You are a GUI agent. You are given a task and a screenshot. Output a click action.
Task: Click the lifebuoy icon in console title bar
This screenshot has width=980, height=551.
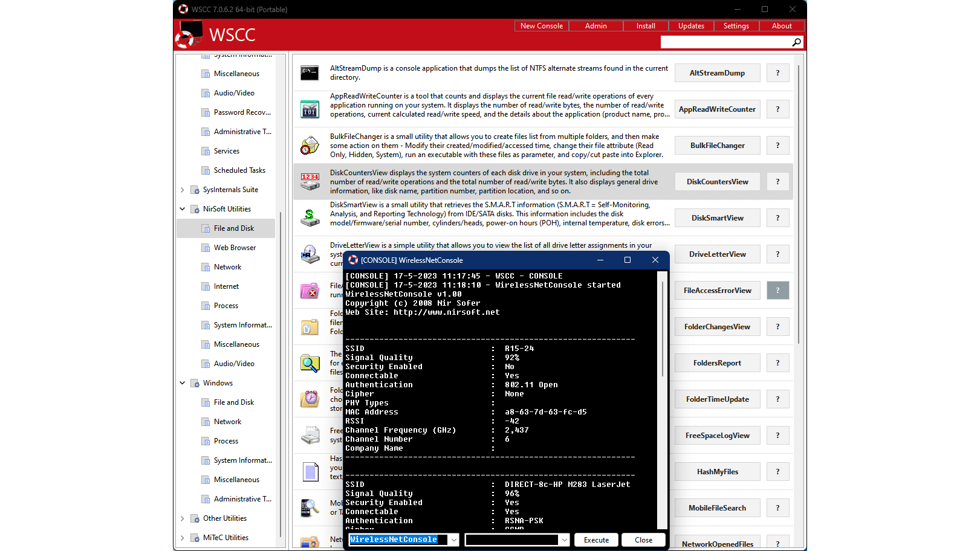[353, 260]
